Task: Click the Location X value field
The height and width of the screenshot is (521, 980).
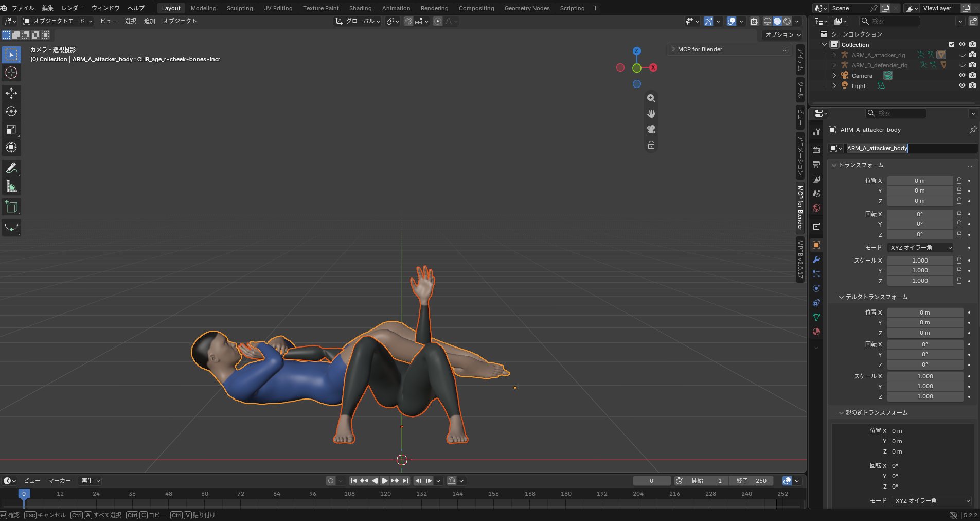Action: tap(920, 181)
